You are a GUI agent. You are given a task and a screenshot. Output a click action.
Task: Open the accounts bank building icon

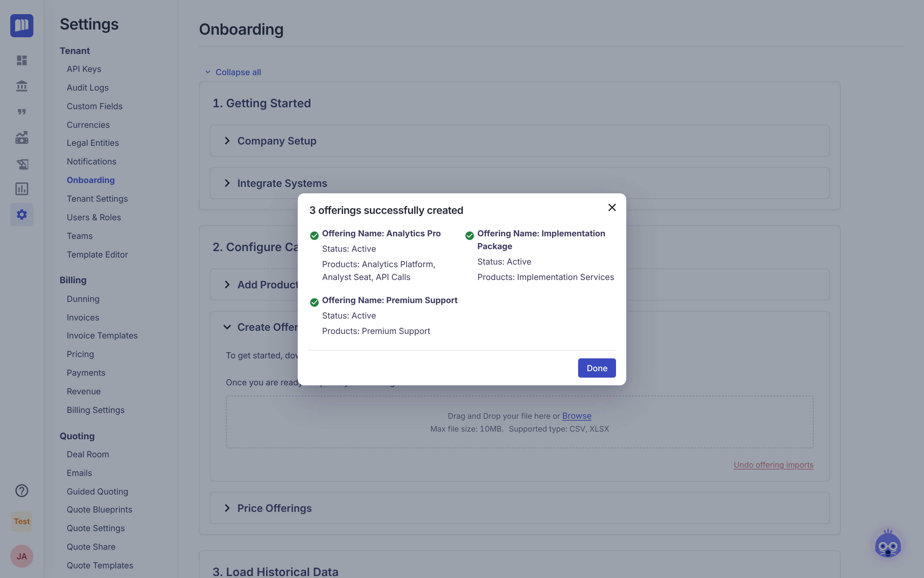(22, 86)
